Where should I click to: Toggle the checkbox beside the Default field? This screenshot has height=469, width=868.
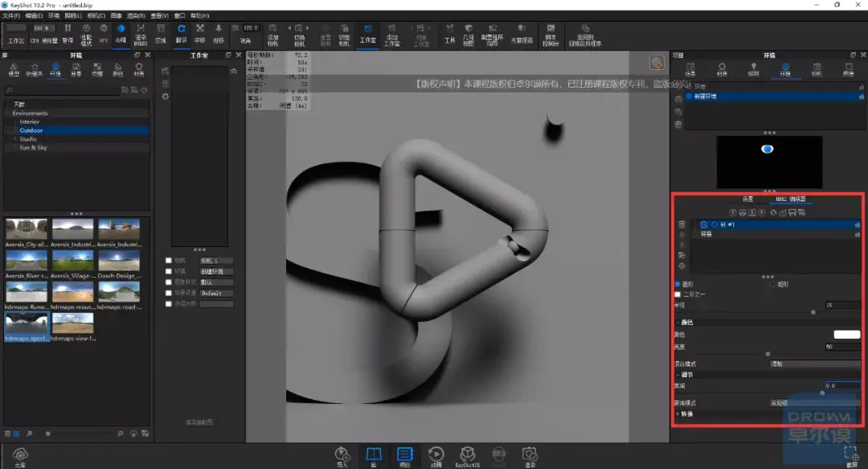point(168,293)
